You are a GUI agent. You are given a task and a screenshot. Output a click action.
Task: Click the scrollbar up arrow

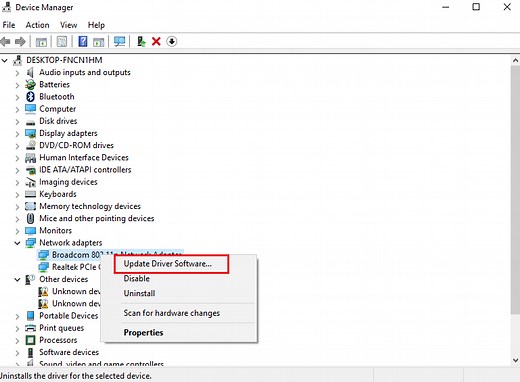pos(515,61)
